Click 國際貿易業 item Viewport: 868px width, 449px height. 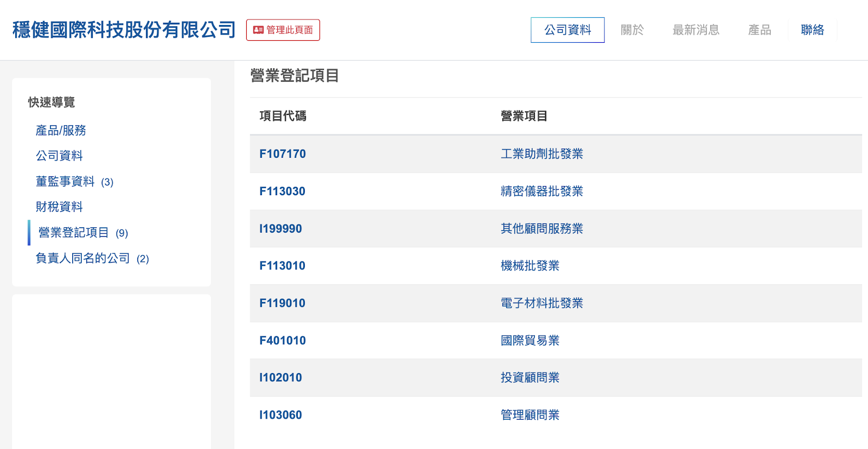click(x=529, y=341)
